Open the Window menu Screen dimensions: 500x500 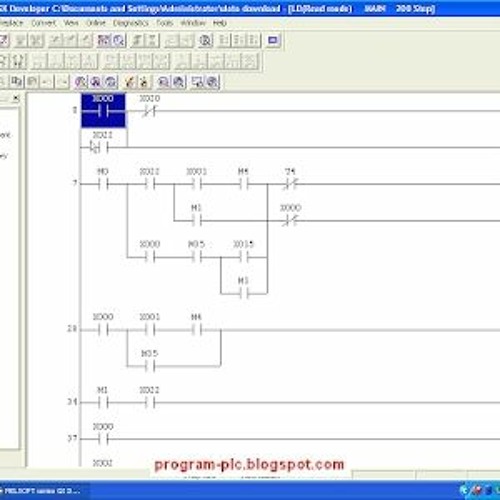(x=193, y=23)
